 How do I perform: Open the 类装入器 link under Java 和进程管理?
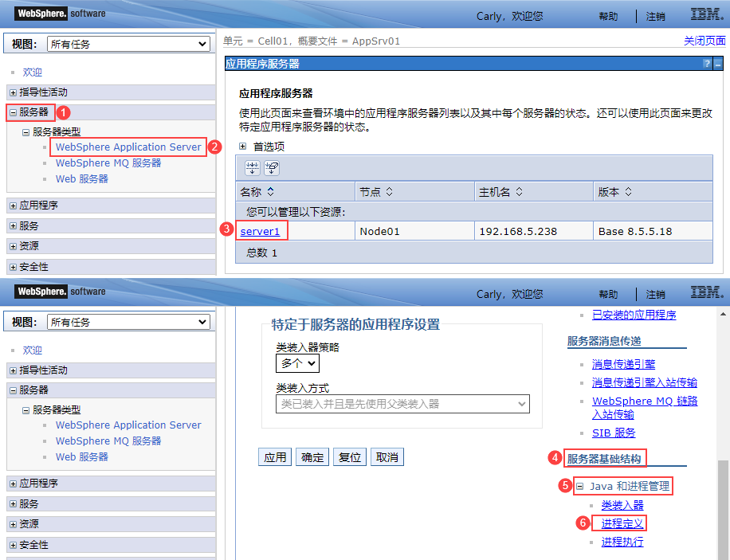click(x=622, y=505)
